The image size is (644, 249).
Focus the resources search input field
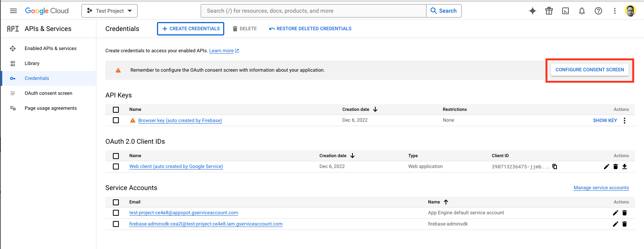pos(314,11)
